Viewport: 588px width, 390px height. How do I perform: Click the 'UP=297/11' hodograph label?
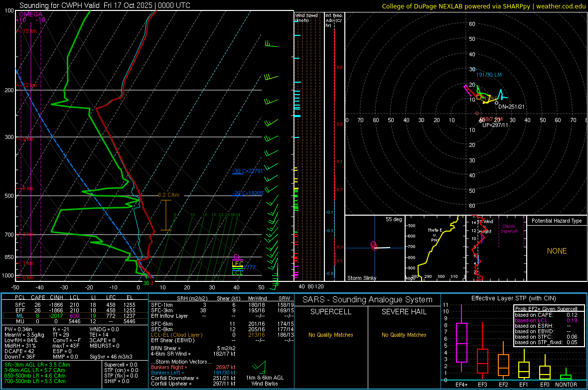click(495, 125)
